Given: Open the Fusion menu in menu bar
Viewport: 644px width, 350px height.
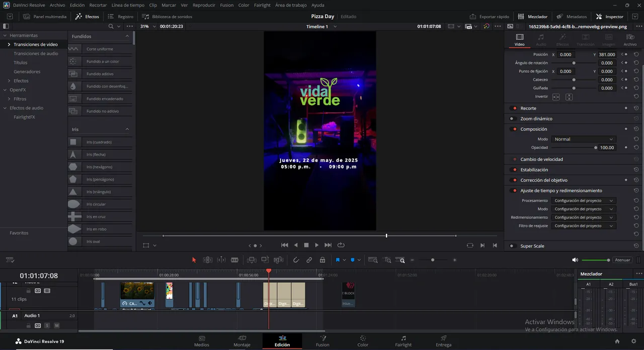Looking at the screenshot, I should click(x=226, y=5).
